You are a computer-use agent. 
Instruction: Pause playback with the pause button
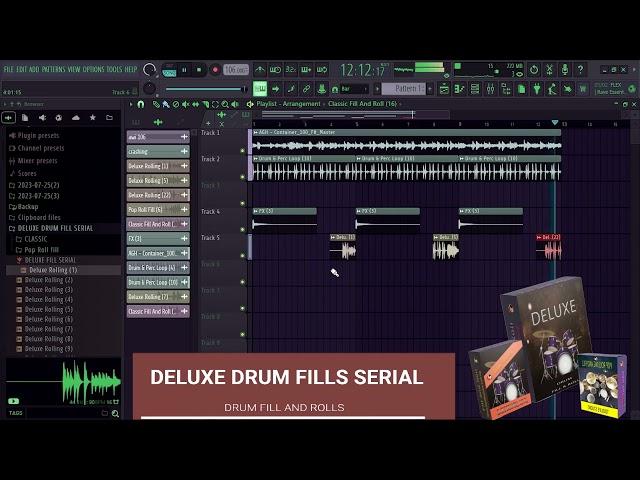184,70
